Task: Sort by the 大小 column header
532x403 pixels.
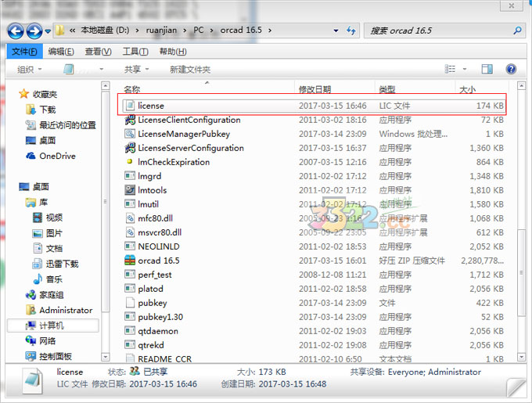Action: pyautogui.click(x=468, y=89)
